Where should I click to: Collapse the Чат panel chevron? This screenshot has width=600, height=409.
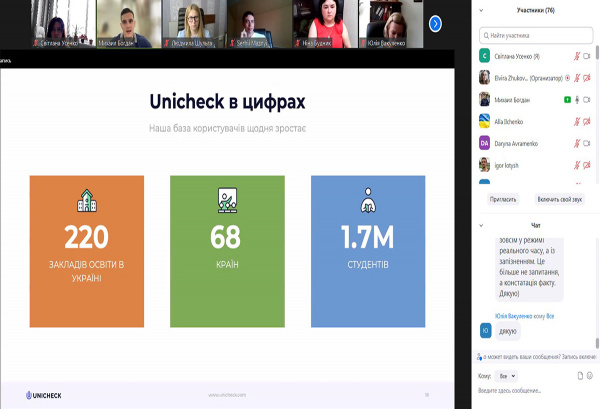coord(481,225)
